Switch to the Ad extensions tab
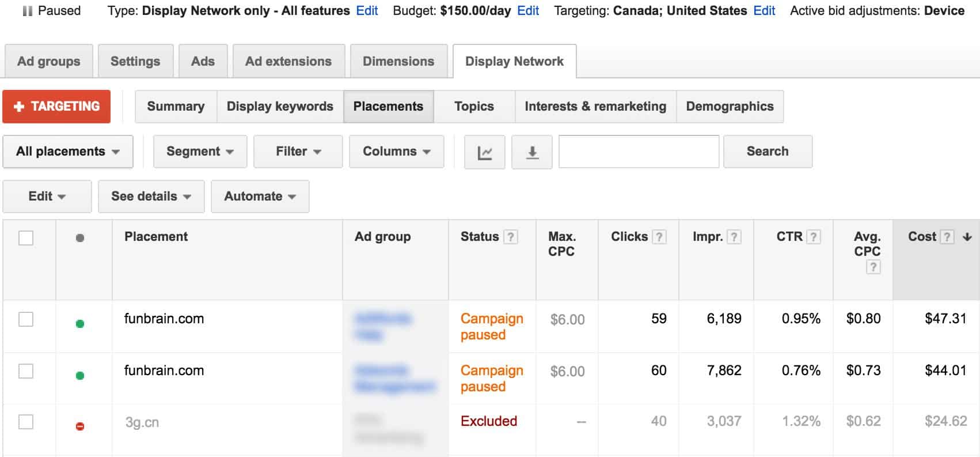980x457 pixels. pyautogui.click(x=288, y=61)
